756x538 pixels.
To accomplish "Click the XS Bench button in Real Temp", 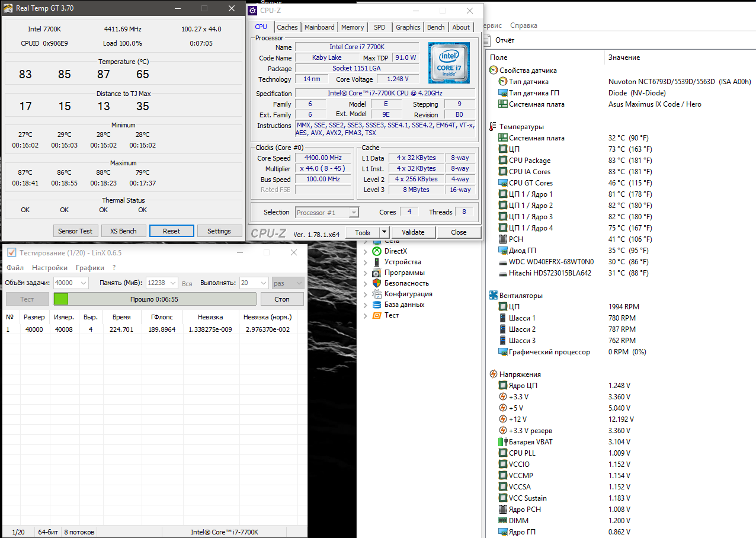I will (123, 231).
